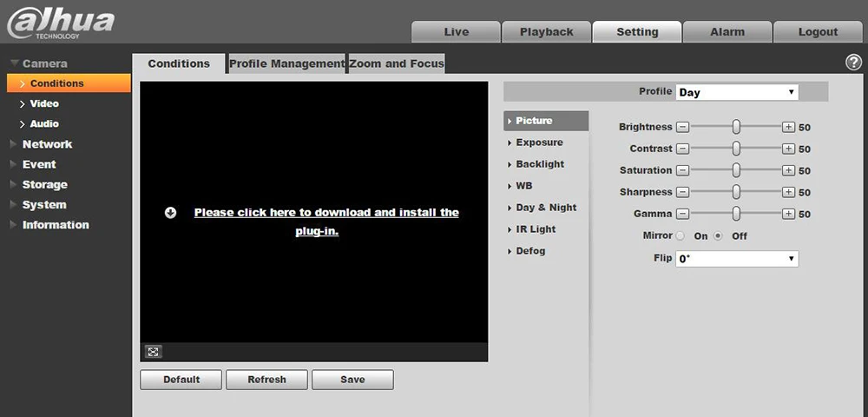868x417 pixels.
Task: Expand the Information section in sidebar
Action: (x=49, y=225)
